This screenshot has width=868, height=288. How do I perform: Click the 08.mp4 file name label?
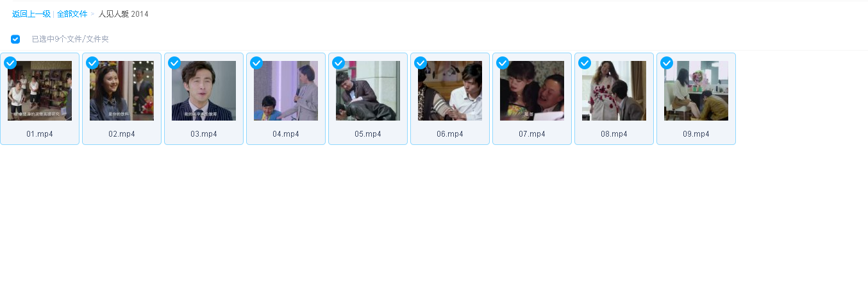(x=614, y=134)
